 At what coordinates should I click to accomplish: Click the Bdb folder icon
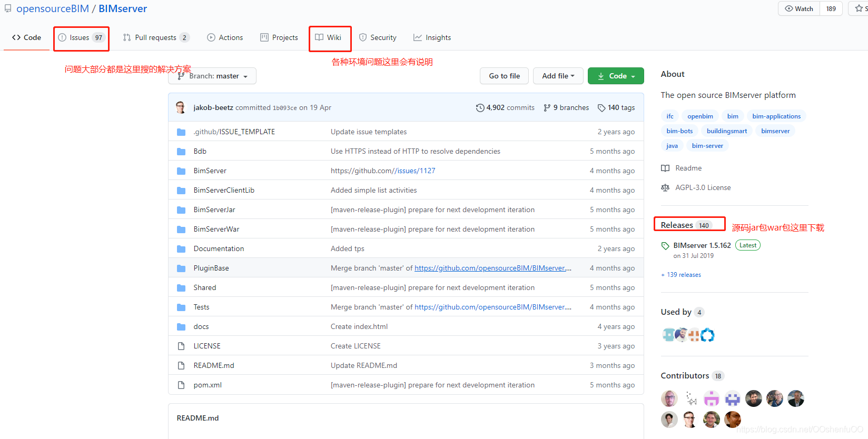(181, 151)
